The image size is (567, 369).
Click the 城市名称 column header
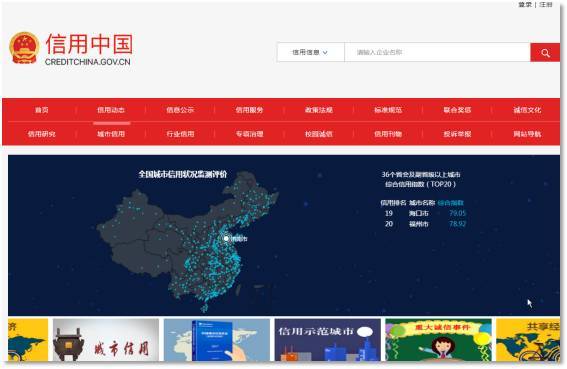422,203
